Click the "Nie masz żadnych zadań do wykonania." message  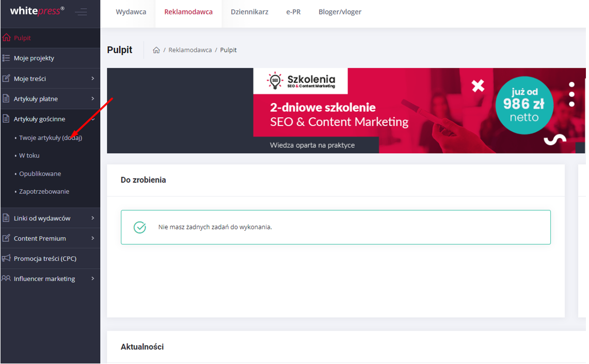215,227
